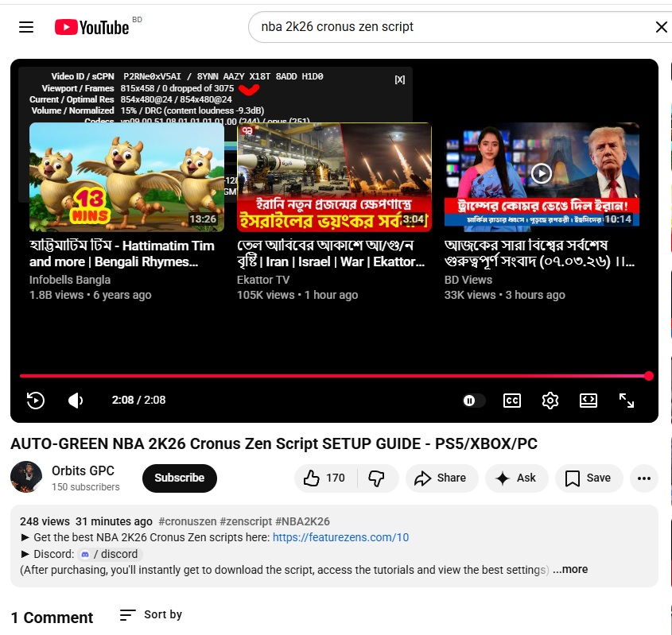Open more actions three-dot menu
Viewport: 672px width, 635px height.
click(x=643, y=478)
